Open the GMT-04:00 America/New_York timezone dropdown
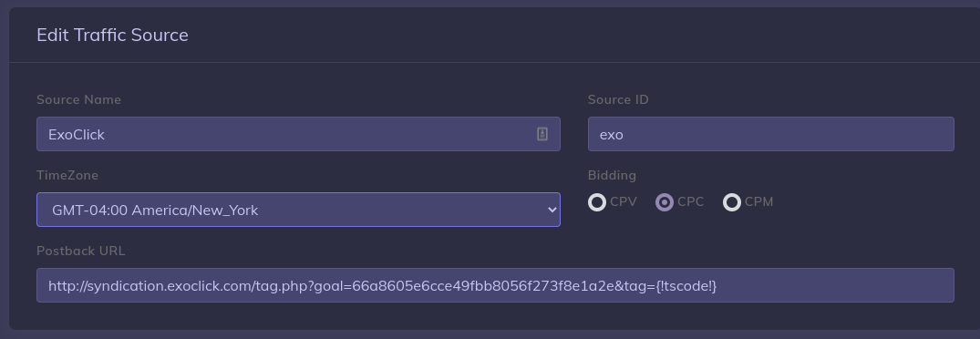The height and width of the screenshot is (339, 980). click(298, 210)
